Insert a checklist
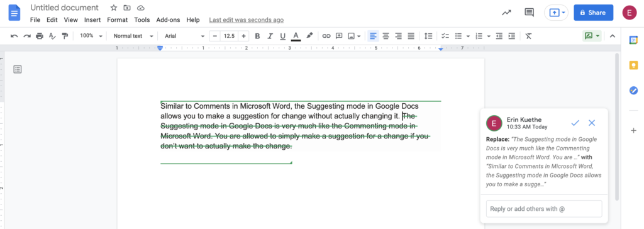 pyautogui.click(x=445, y=36)
